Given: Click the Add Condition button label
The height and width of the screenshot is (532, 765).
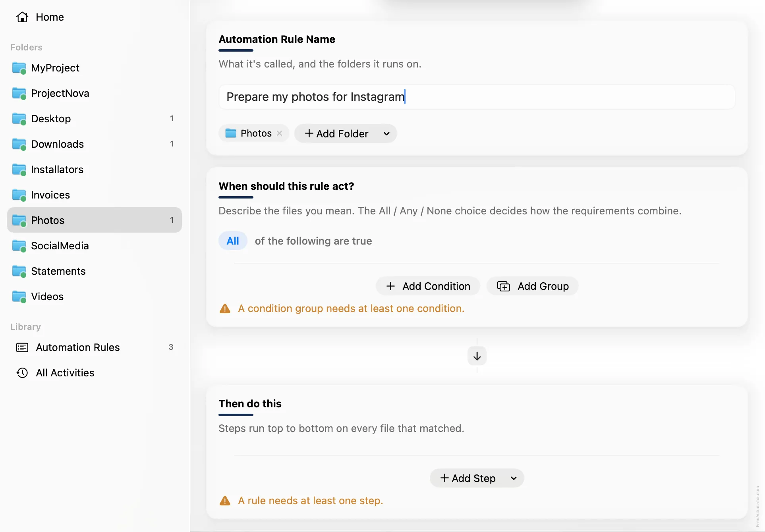Looking at the screenshot, I should click(x=436, y=286).
